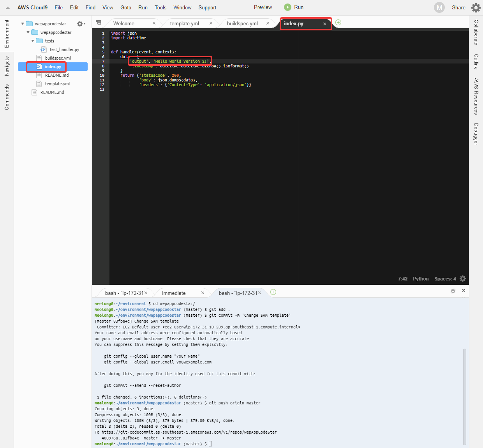Screen dimensions: 483x448
Task: Close the bottom terminal panel
Action: [464, 291]
